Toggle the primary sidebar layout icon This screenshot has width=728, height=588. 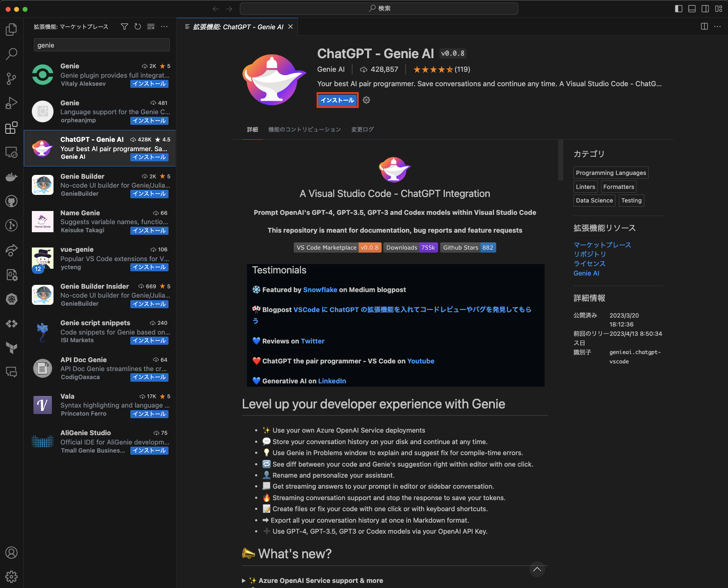click(679, 8)
